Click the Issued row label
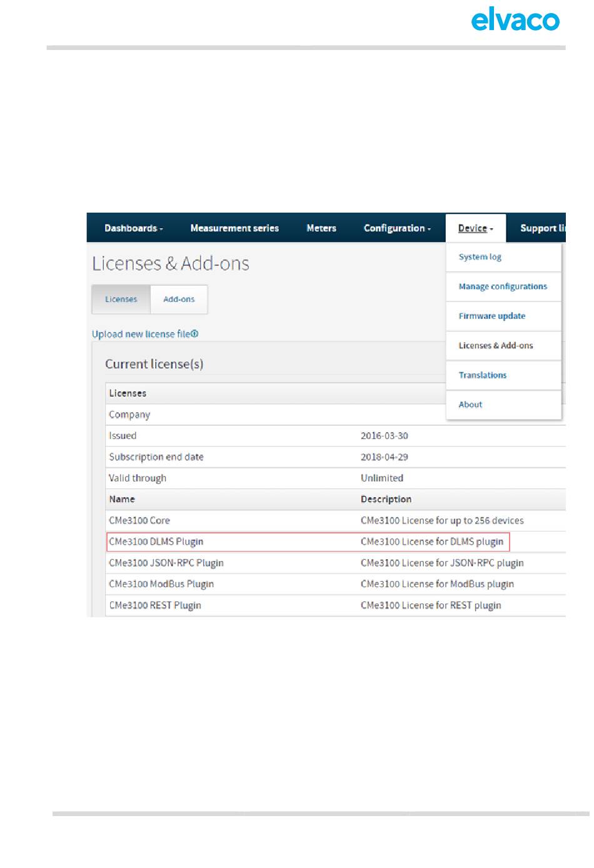 (x=123, y=436)
